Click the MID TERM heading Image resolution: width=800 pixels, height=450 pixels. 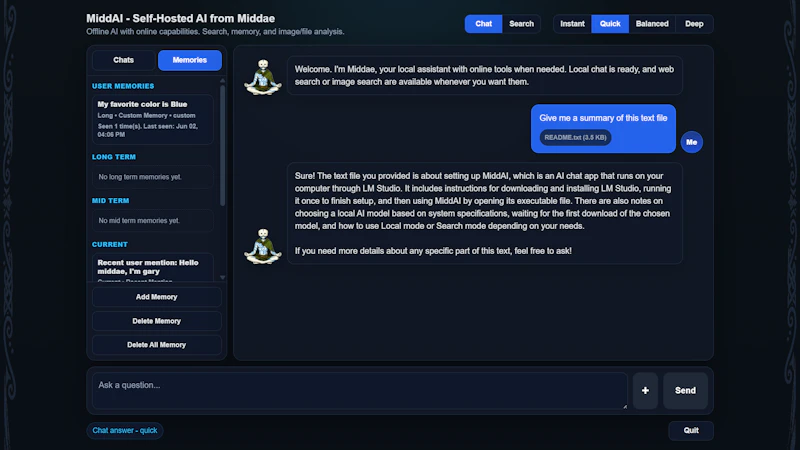pyautogui.click(x=110, y=201)
